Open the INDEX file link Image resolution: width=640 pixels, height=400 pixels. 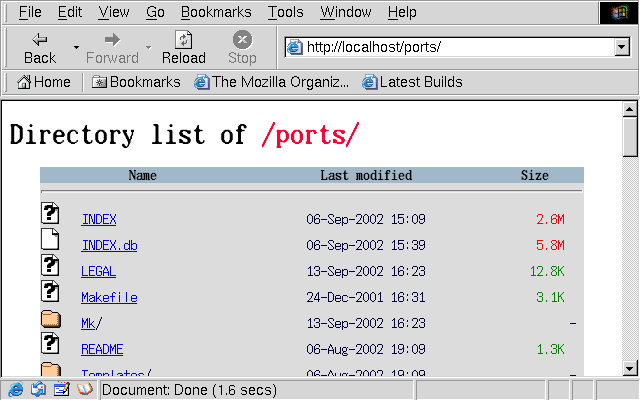(99, 220)
